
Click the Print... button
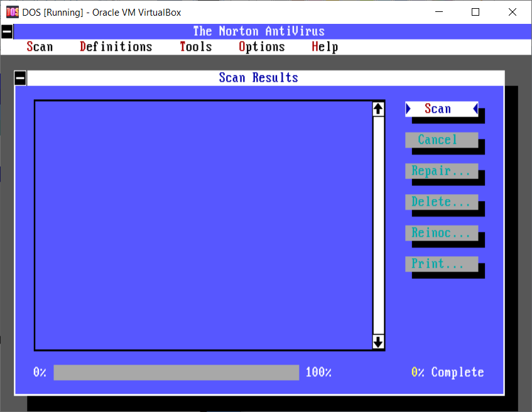442,264
